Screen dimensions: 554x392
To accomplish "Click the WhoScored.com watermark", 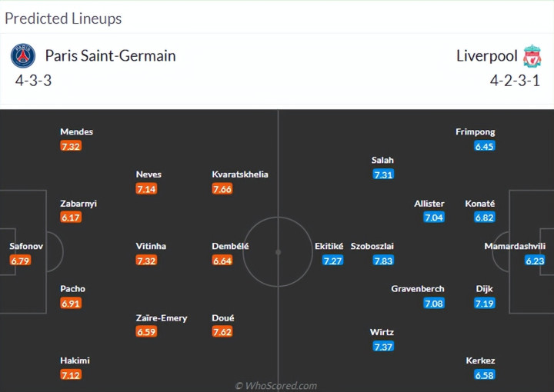I will pyautogui.click(x=276, y=386).
